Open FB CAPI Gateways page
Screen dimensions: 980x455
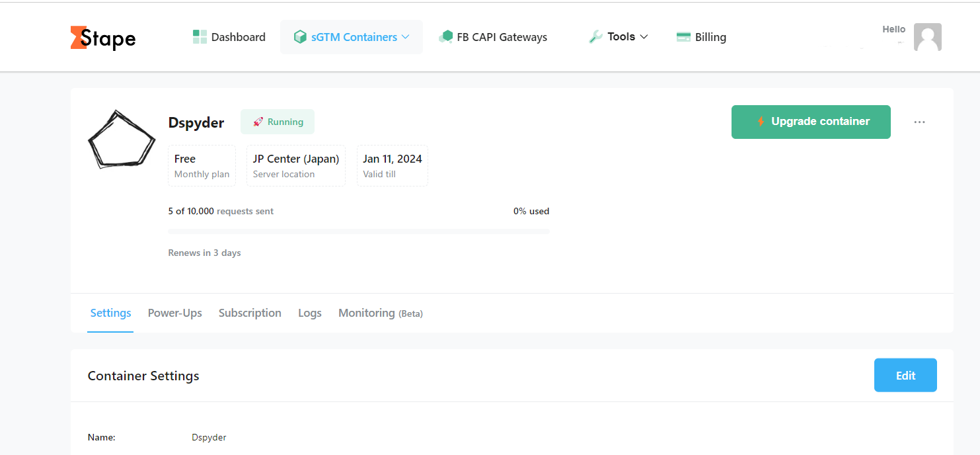pyautogui.click(x=493, y=37)
